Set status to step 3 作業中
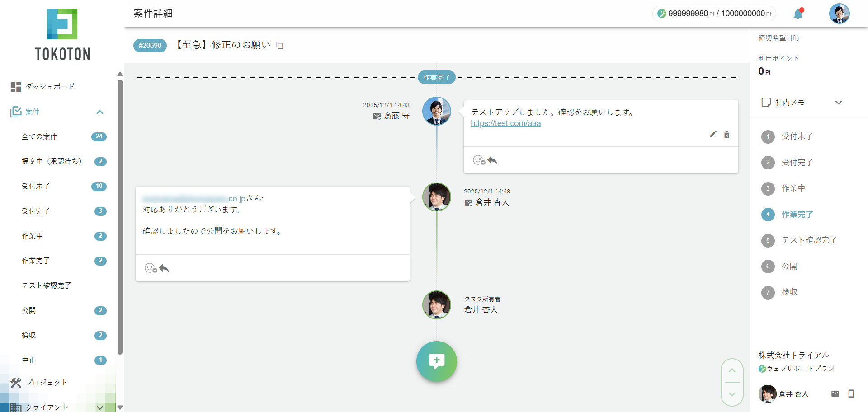Screen dimensions: 868x412 click(793, 188)
